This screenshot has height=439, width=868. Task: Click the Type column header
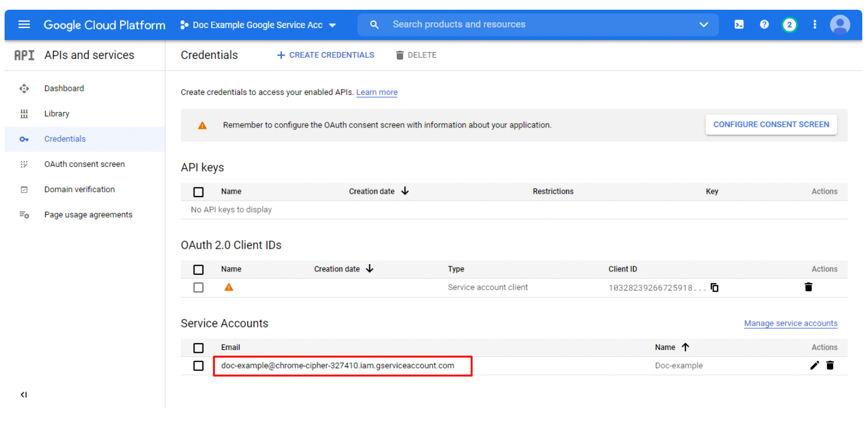coord(456,269)
